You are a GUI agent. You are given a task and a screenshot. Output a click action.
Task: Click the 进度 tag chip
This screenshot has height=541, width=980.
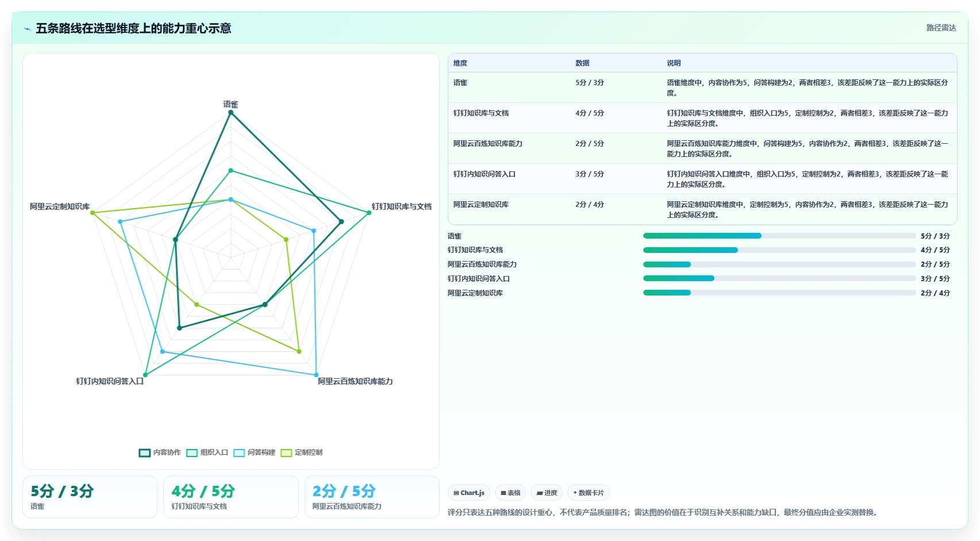tap(547, 493)
